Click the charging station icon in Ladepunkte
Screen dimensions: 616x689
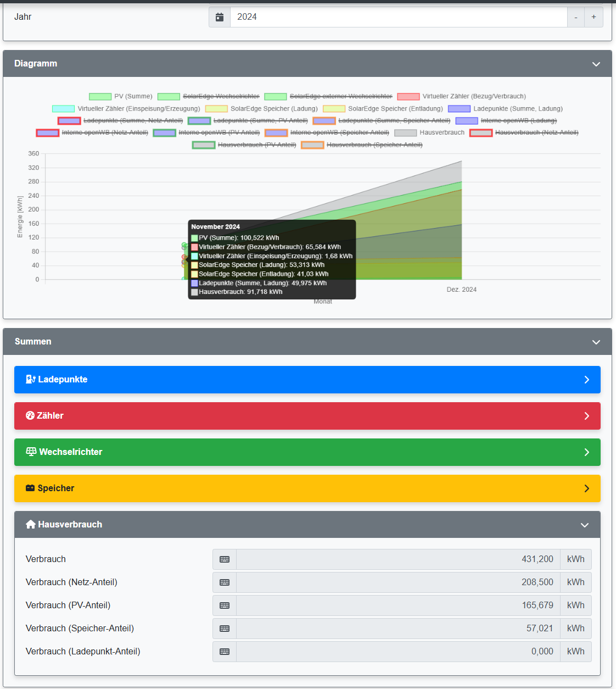tap(31, 379)
